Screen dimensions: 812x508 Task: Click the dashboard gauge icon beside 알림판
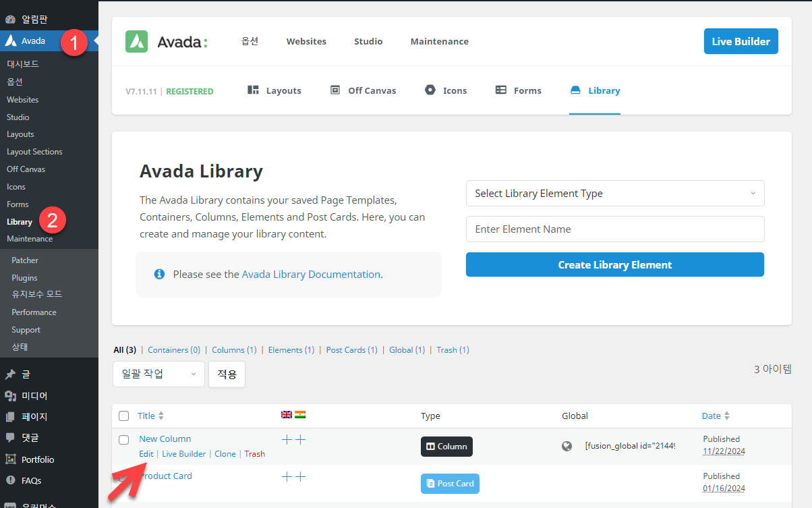click(10, 20)
